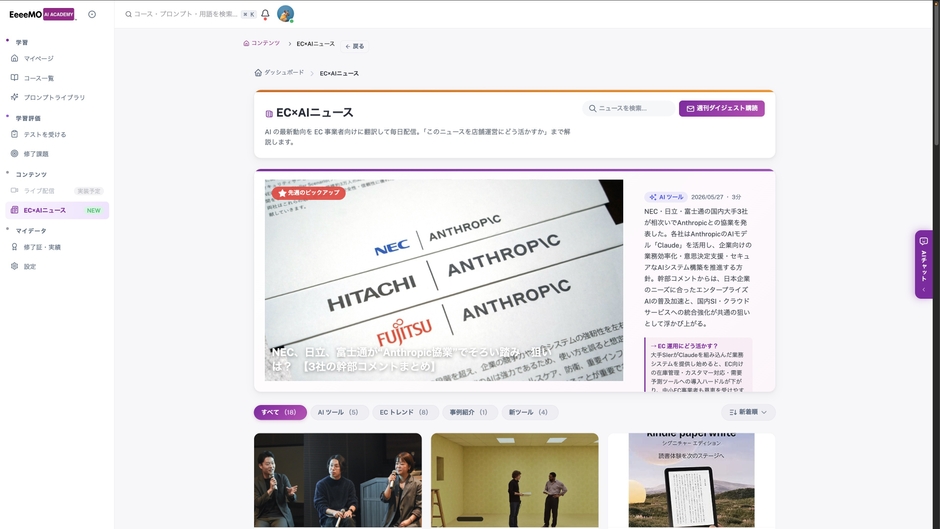
Task: Click the ダッシュボード breadcrumb link
Action: 279,73
